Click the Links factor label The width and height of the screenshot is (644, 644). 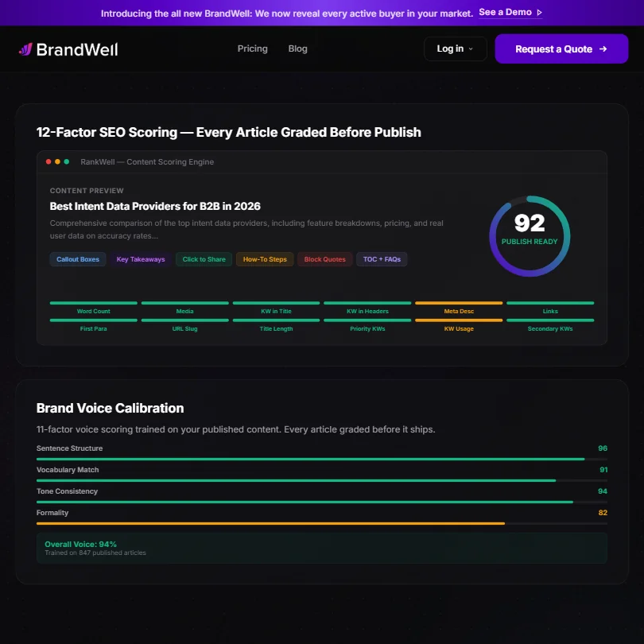tap(550, 312)
